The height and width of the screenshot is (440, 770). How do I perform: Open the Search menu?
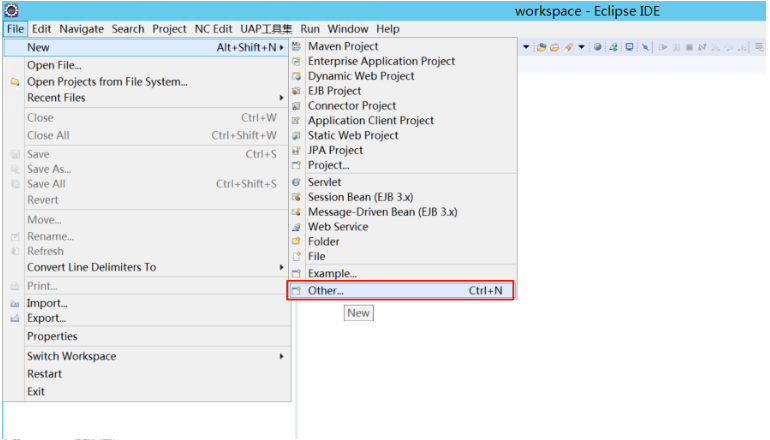click(x=128, y=29)
